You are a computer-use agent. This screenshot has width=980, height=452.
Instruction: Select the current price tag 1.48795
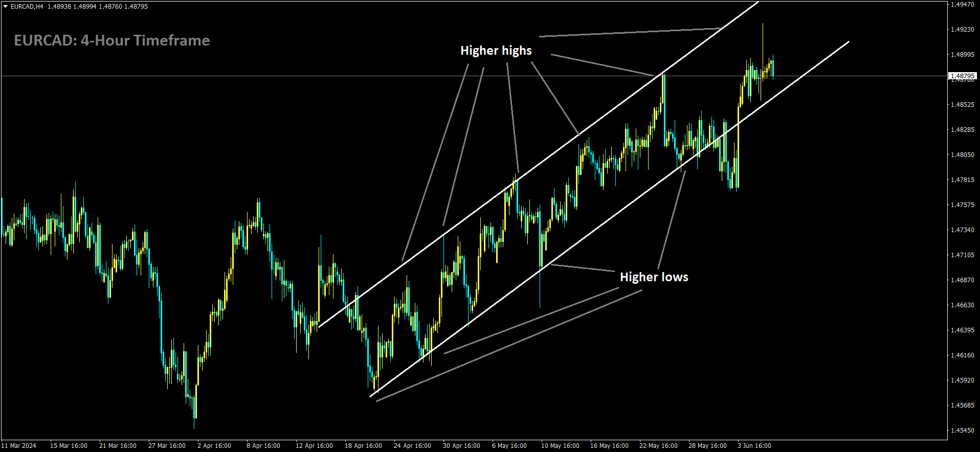[x=963, y=76]
